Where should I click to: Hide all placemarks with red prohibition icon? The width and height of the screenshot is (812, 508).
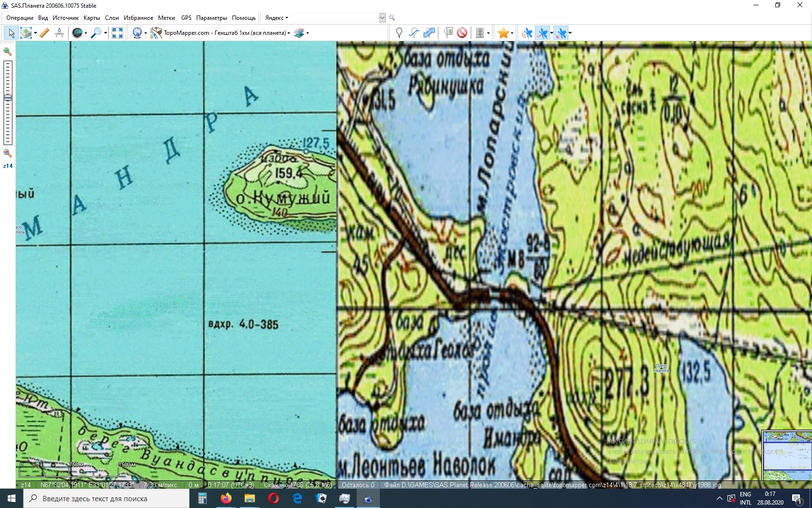pyautogui.click(x=462, y=33)
